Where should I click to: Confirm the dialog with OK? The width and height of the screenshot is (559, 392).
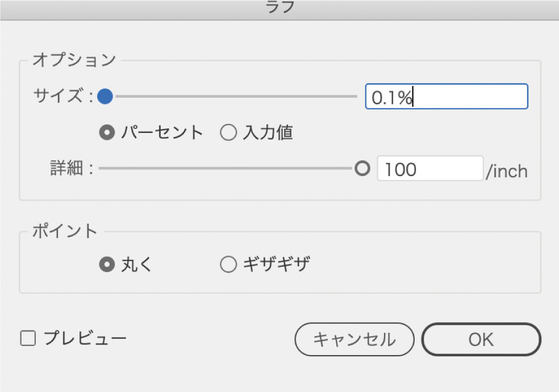481,339
